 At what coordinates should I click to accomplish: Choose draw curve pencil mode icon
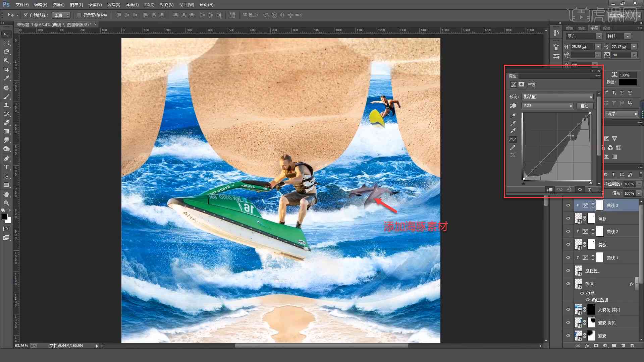click(513, 147)
